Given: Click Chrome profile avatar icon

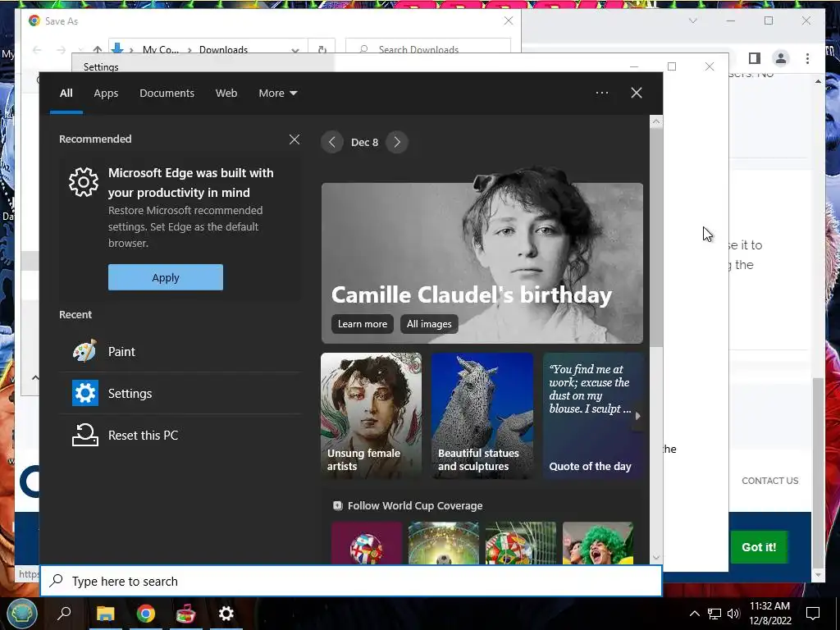Looking at the screenshot, I should pyautogui.click(x=781, y=58).
